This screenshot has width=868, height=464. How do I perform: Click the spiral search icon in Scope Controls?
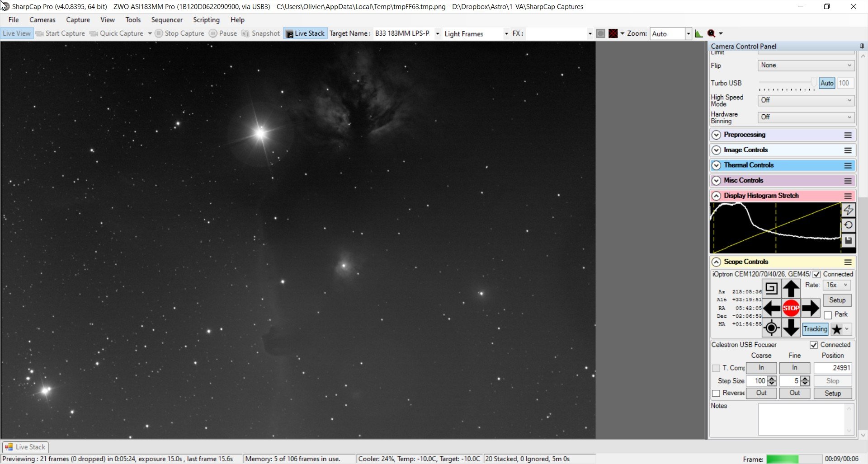pos(771,288)
